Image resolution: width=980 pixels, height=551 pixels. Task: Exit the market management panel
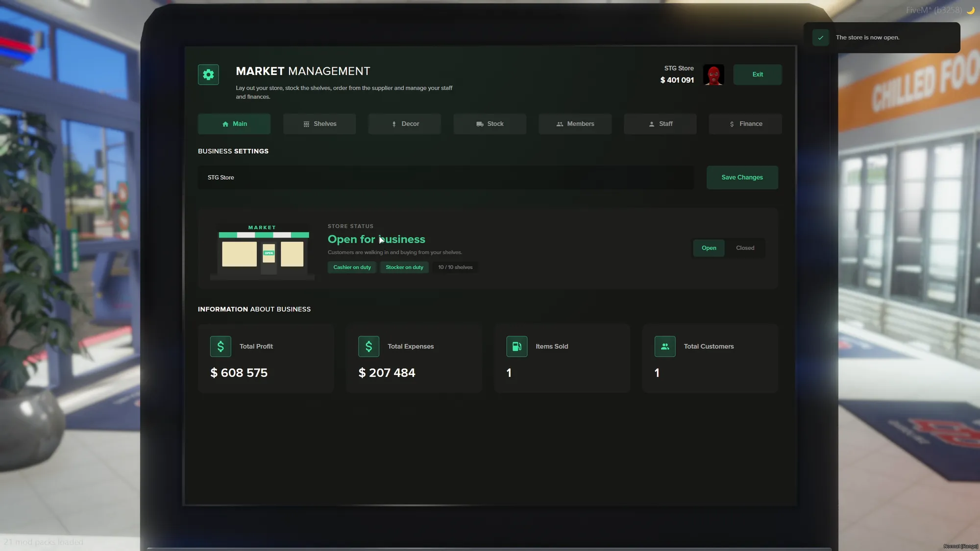pyautogui.click(x=758, y=74)
